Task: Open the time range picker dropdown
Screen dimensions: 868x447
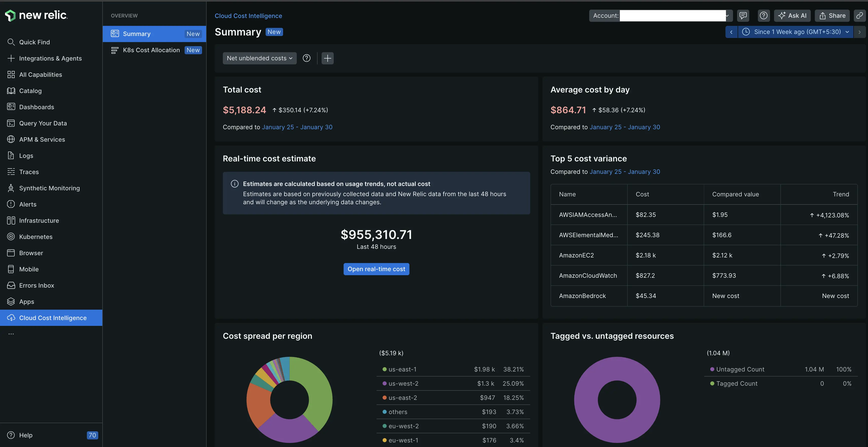Action: coord(795,32)
